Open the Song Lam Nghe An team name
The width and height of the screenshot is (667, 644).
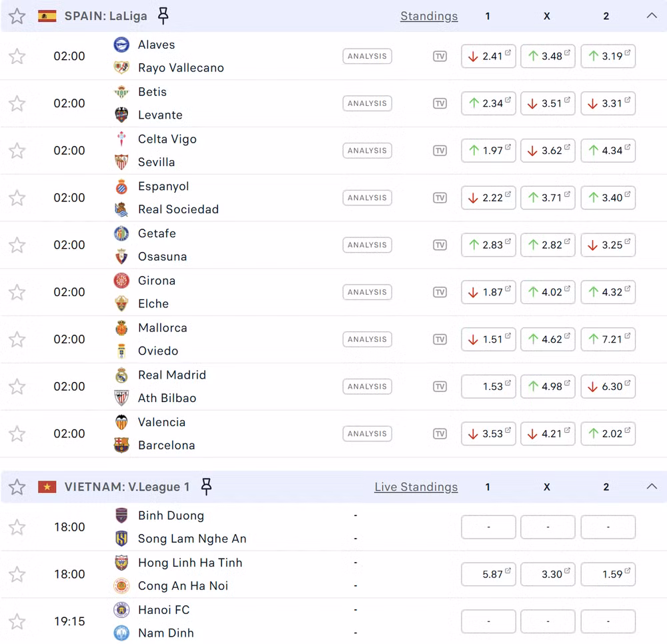coord(192,539)
